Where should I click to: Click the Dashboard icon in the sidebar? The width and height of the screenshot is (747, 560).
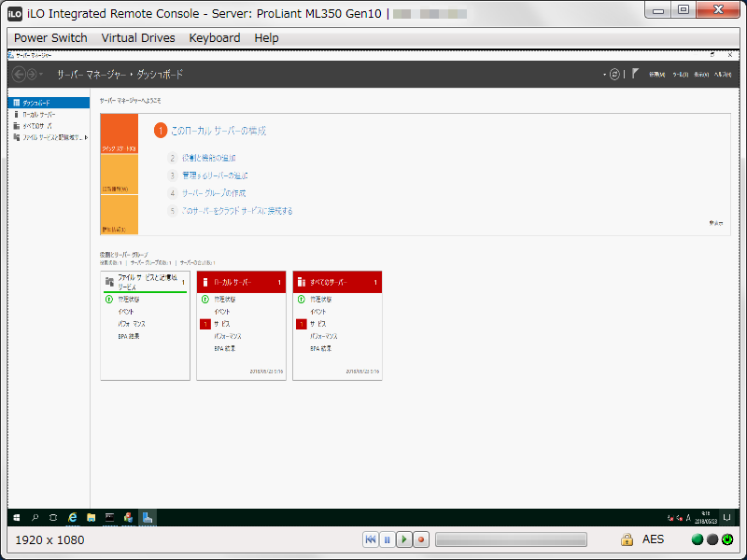[x=16, y=103]
